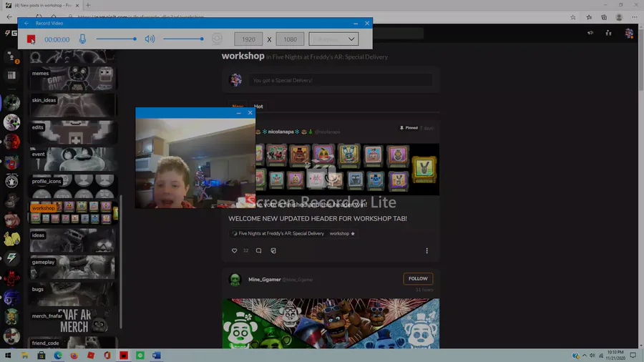Image resolution: width=644 pixels, height=362 pixels.
Task: Click the sticker icon on the pinned post
Action: 273,250
